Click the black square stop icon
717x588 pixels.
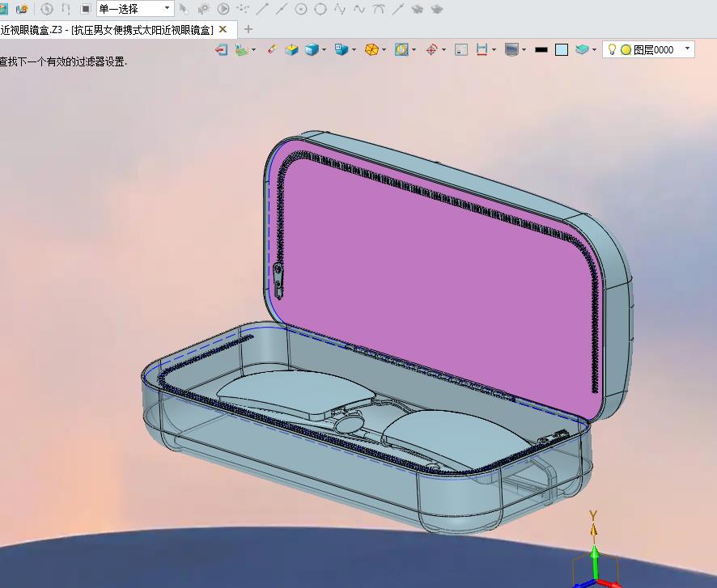click(86, 9)
